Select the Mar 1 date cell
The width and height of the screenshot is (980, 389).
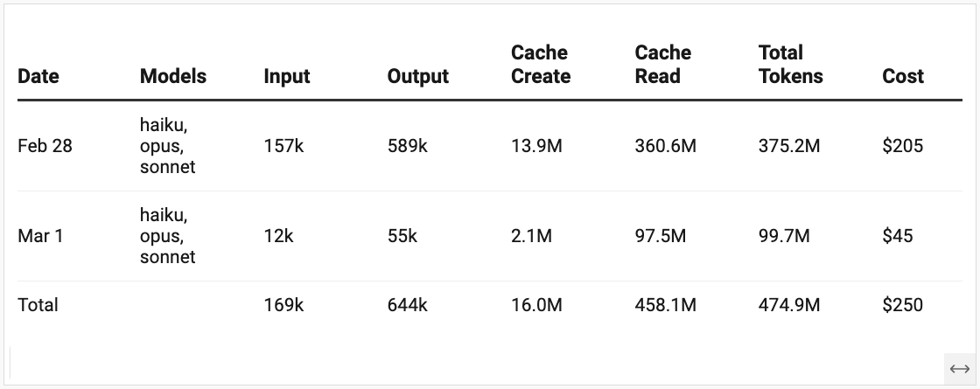point(40,236)
